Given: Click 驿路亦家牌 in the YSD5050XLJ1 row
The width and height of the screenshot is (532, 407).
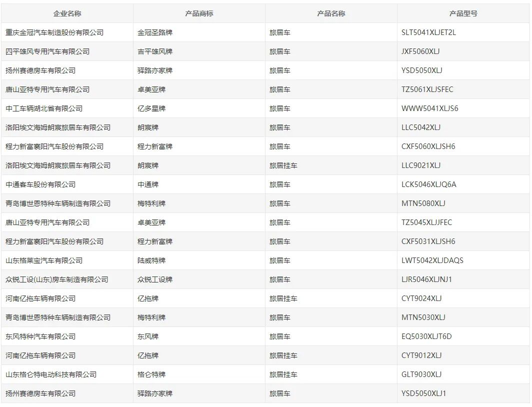Looking at the screenshot, I should click(x=155, y=393).
